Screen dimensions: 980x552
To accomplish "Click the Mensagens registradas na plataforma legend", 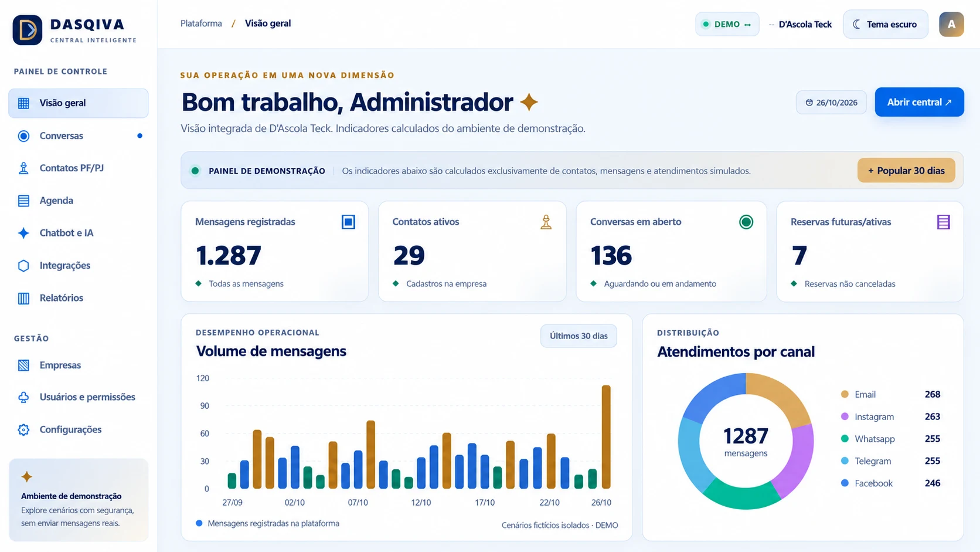I will pyautogui.click(x=268, y=523).
